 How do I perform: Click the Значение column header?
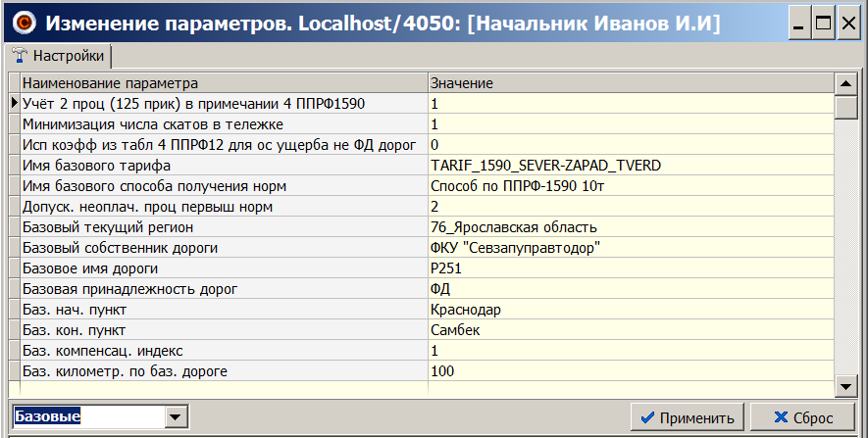628,83
